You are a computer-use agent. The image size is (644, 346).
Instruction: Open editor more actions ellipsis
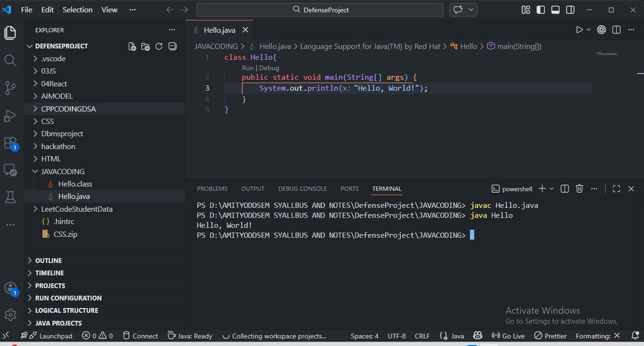click(x=631, y=30)
